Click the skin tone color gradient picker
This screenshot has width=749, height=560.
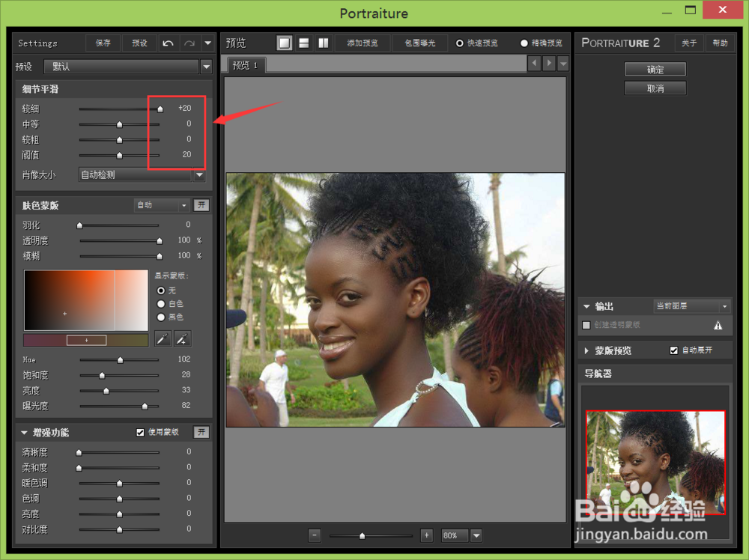[86, 300]
